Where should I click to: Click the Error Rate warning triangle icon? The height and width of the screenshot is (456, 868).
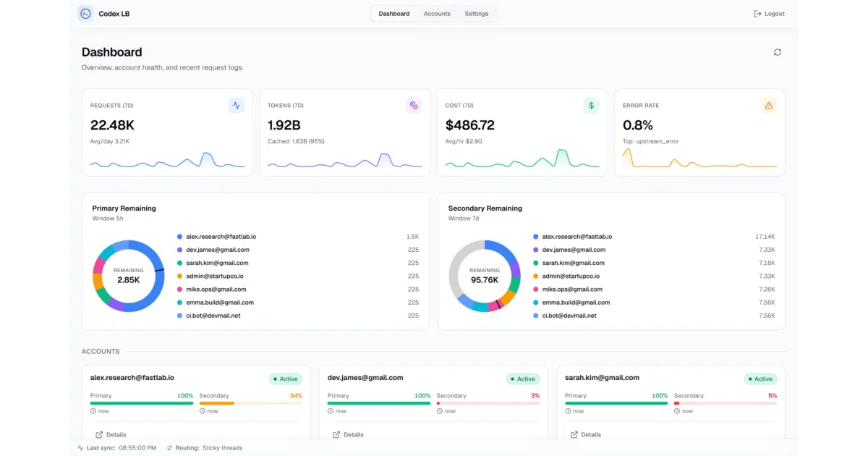(769, 106)
